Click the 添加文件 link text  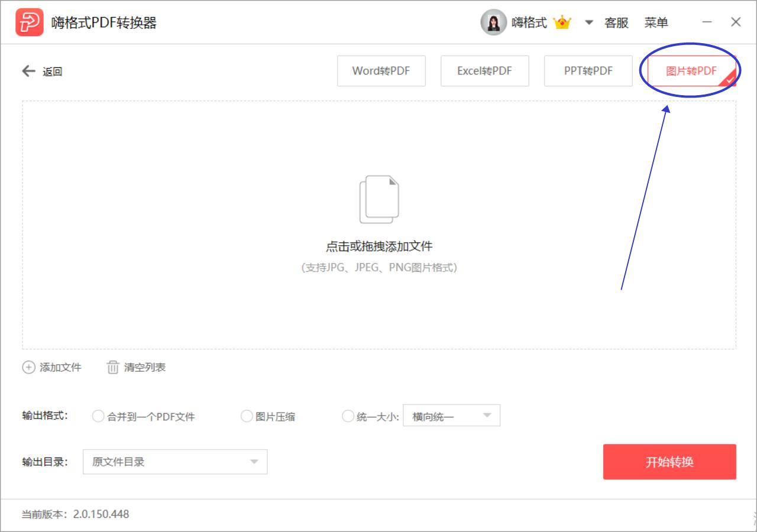point(60,367)
